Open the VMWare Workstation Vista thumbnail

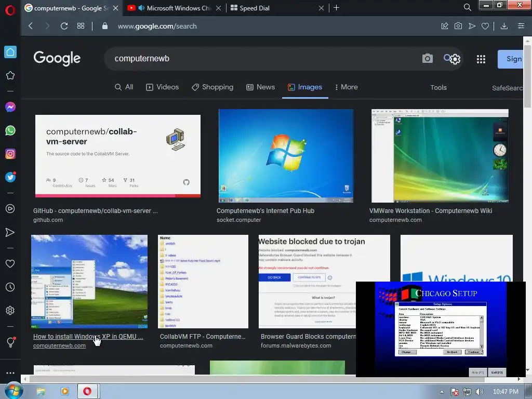pyautogui.click(x=440, y=156)
